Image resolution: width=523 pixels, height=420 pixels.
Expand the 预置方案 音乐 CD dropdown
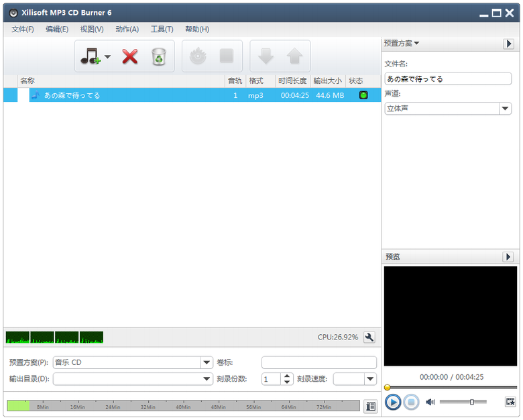coord(207,362)
